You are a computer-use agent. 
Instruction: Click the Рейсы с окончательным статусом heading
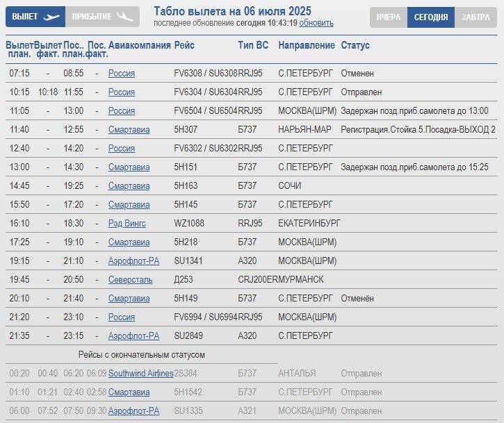click(142, 355)
